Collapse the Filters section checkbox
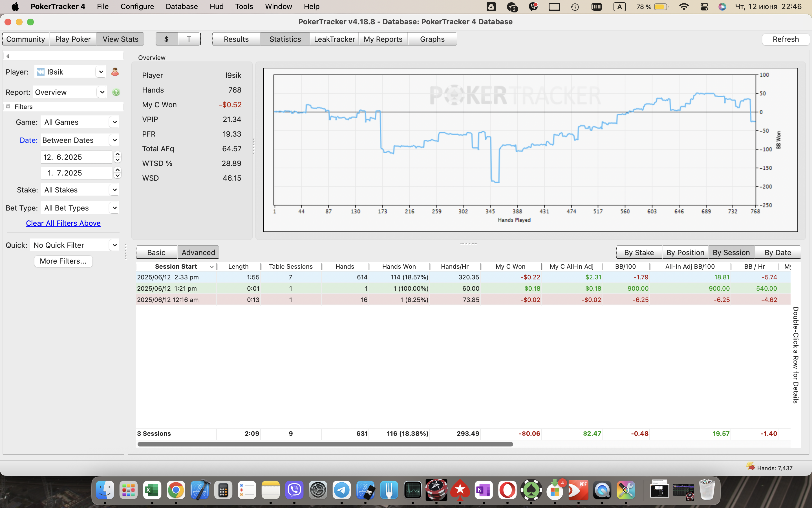Viewport: 812px width, 508px height. [8, 106]
